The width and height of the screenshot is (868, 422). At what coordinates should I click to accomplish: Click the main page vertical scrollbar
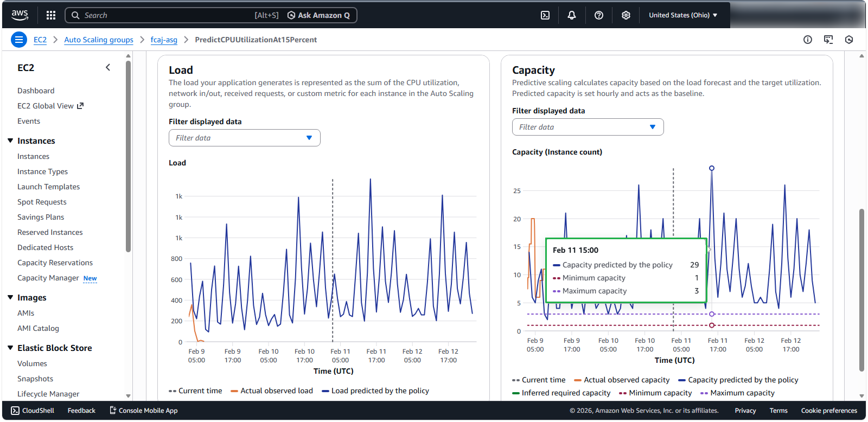pos(861,290)
